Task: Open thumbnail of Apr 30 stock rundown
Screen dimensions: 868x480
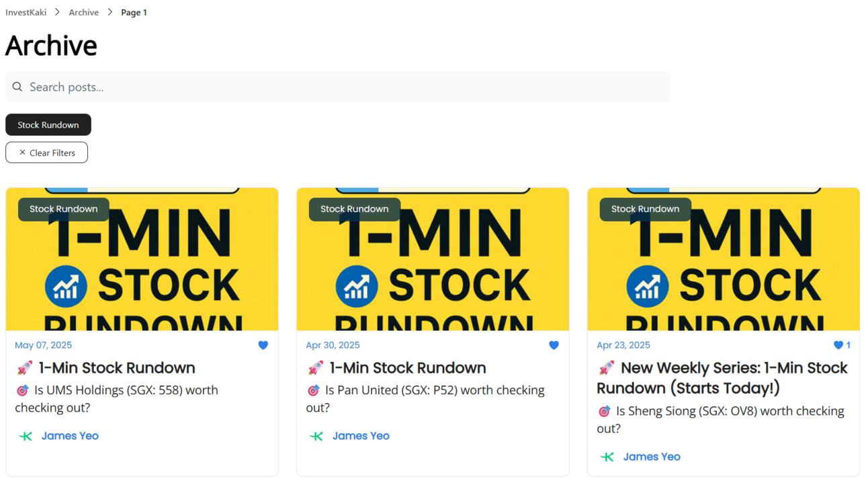Action: [433, 259]
